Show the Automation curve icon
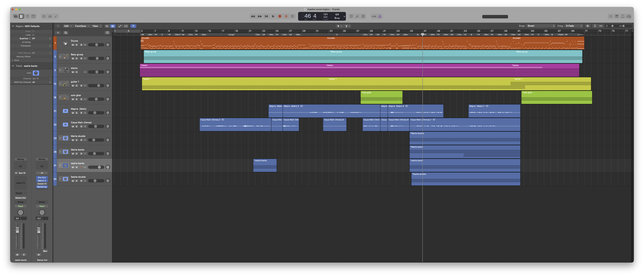644x276 pixels. point(120,26)
